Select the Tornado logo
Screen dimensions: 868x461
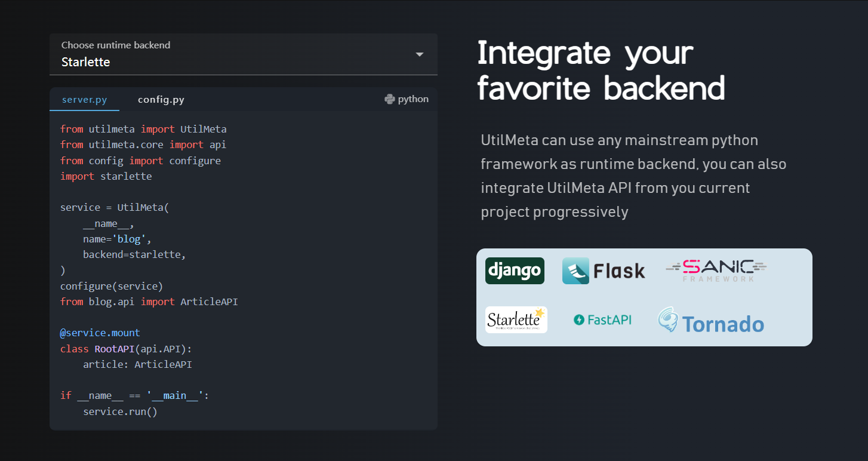[x=711, y=321]
